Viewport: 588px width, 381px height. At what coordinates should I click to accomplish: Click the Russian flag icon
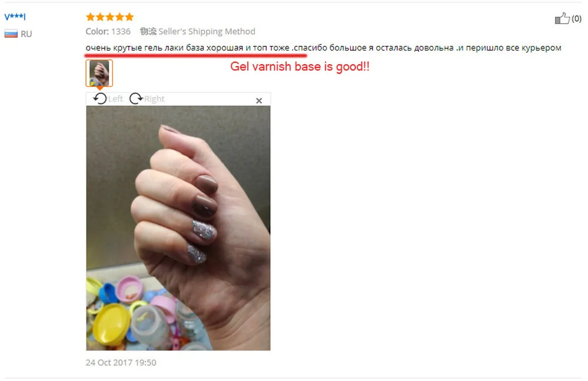click(11, 34)
